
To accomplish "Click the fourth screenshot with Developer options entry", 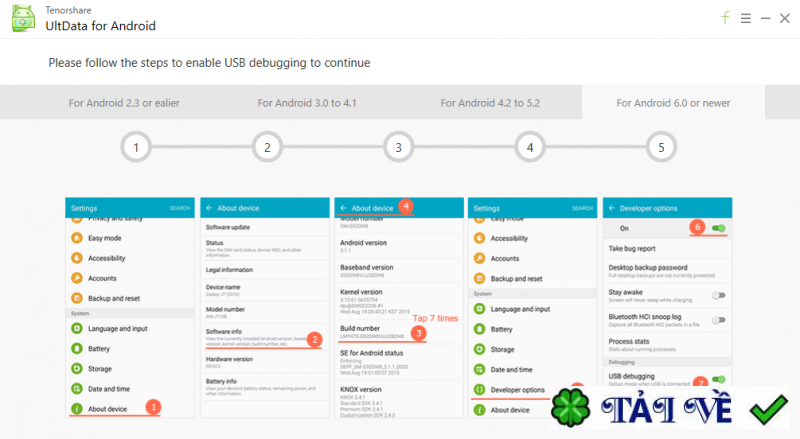I will [533, 308].
